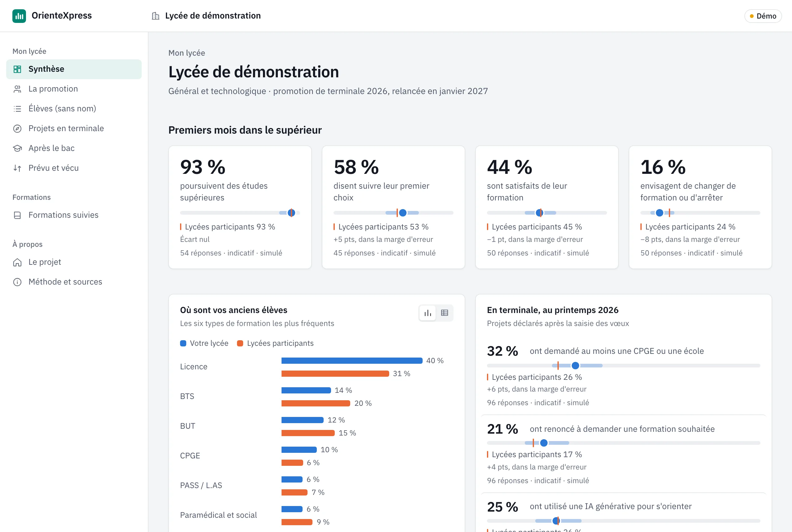Toggle Votre lycée legend series
Viewport: 792px width, 532px height.
pos(204,343)
